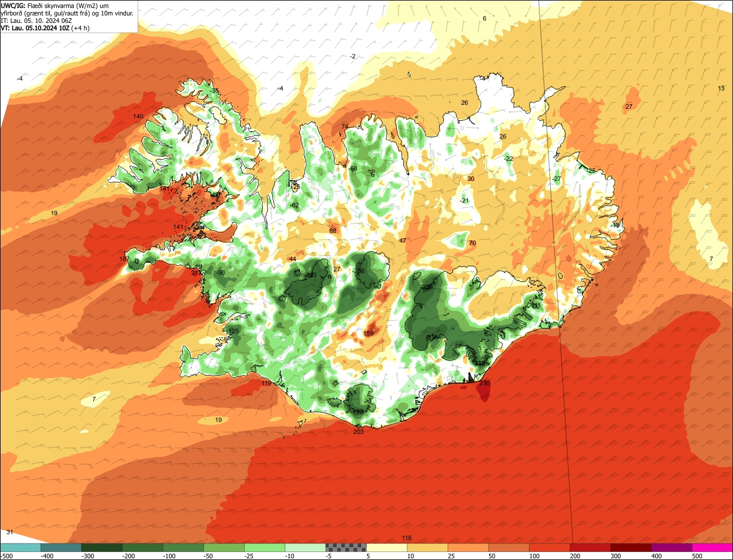
Task: Click the checkered -5 to 5 legend swatch
Action: (x=346, y=547)
